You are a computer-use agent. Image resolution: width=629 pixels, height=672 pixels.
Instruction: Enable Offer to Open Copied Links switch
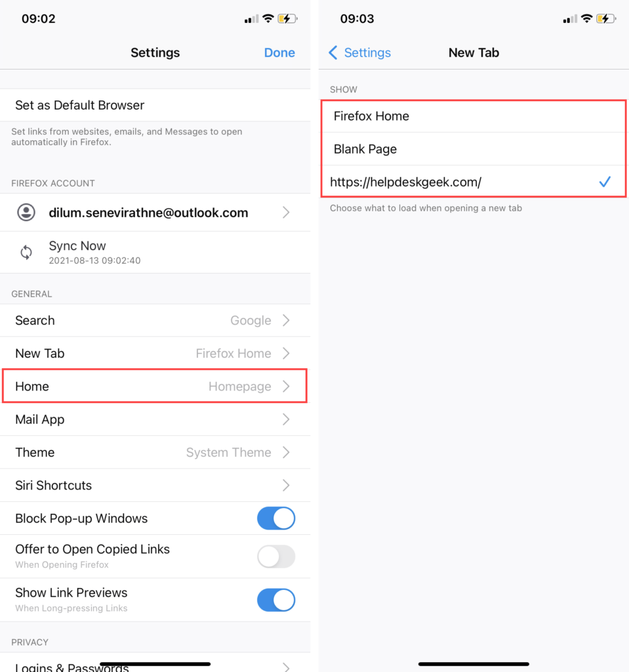[276, 556]
